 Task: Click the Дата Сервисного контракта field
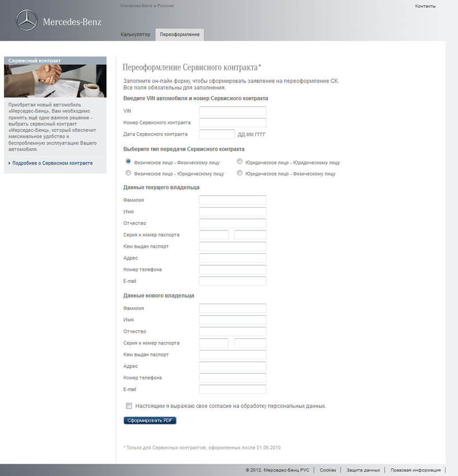pyautogui.click(x=217, y=134)
